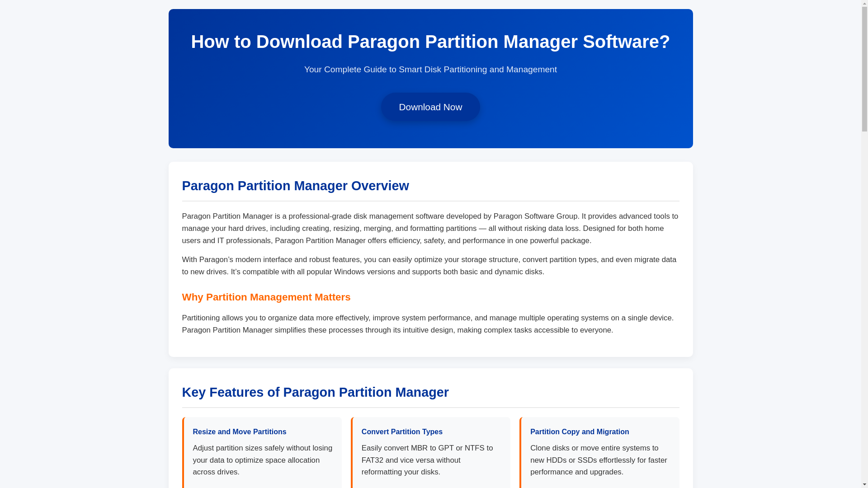Viewport: 868px width, 488px height.
Task: Click the scrollbar down arrow
Action: (x=864, y=484)
